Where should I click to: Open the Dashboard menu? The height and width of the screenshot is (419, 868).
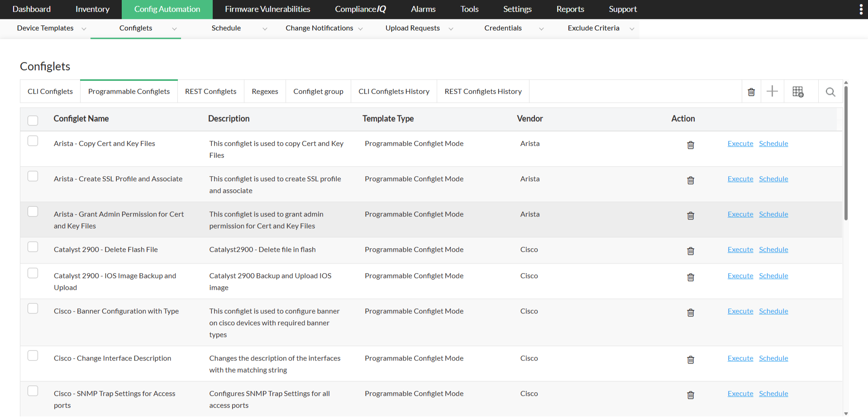tap(32, 9)
